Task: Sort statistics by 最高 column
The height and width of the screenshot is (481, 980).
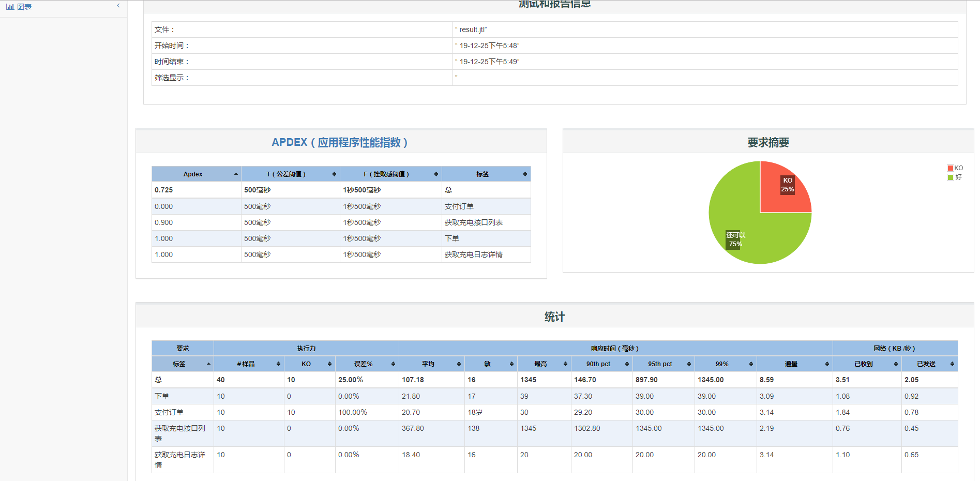Action: (544, 364)
